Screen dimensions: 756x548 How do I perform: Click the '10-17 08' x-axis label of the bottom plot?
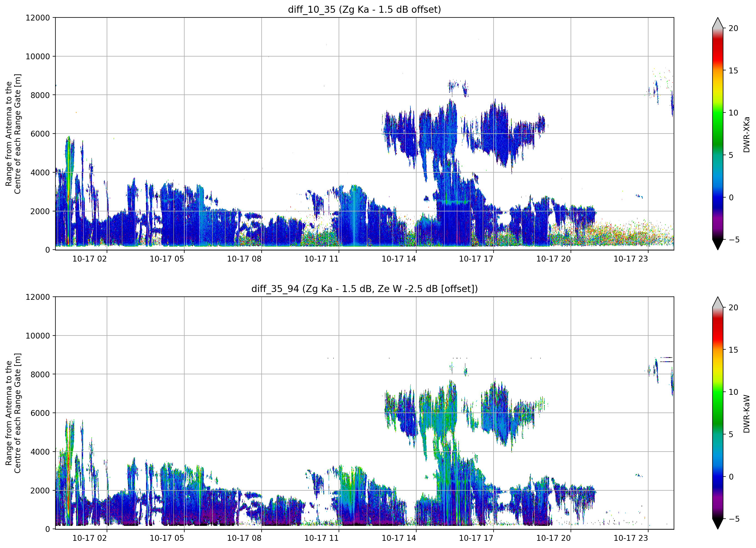(244, 538)
